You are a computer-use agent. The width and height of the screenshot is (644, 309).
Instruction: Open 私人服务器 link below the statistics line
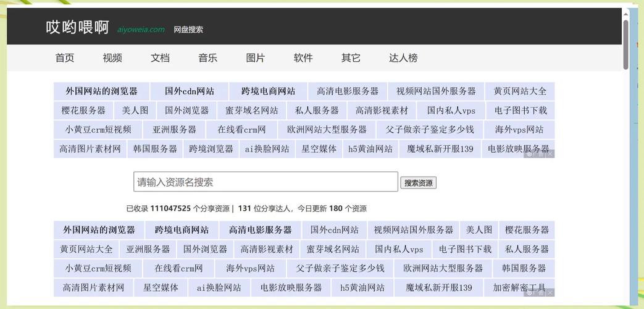pyautogui.click(x=527, y=250)
